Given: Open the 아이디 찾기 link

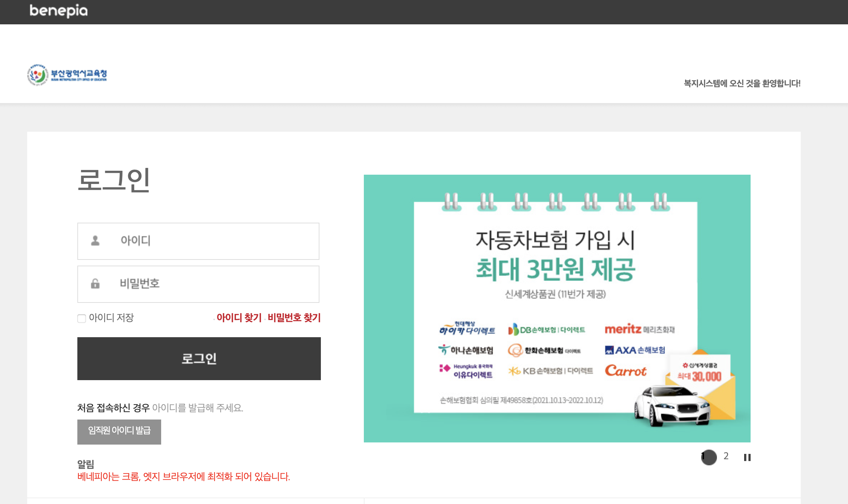Looking at the screenshot, I should [x=239, y=318].
